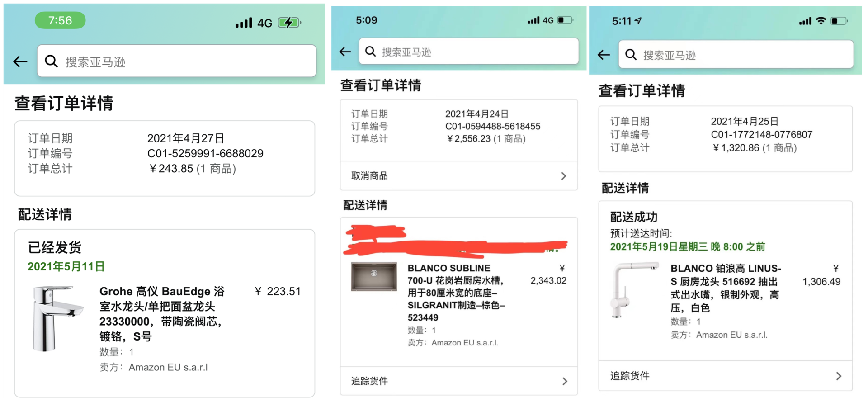Open the white BLANCO faucet product image
Viewport: 868px width, 402px height.
pos(635,290)
